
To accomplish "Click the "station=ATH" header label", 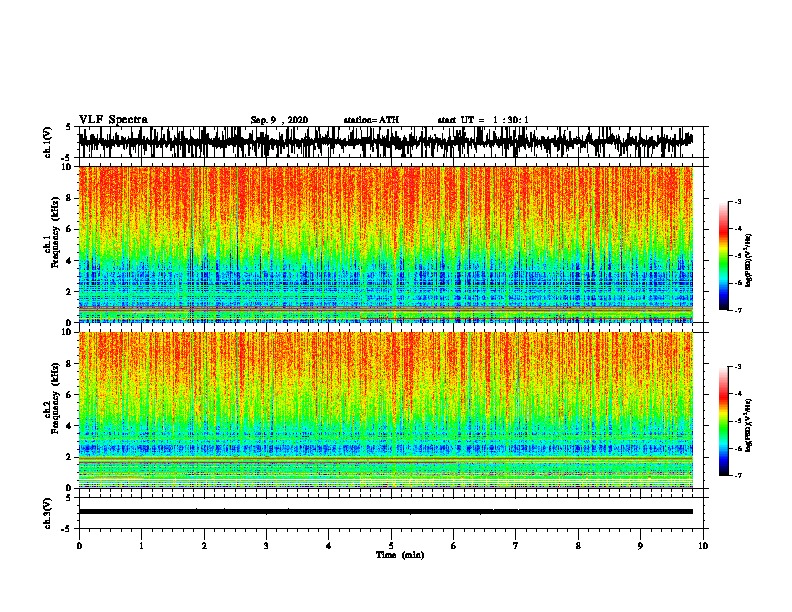I will click(x=371, y=120).
